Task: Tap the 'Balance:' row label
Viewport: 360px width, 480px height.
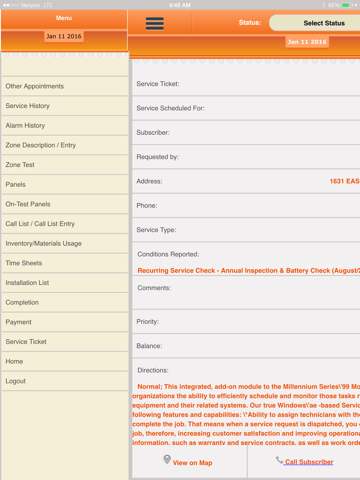Action: tap(149, 346)
